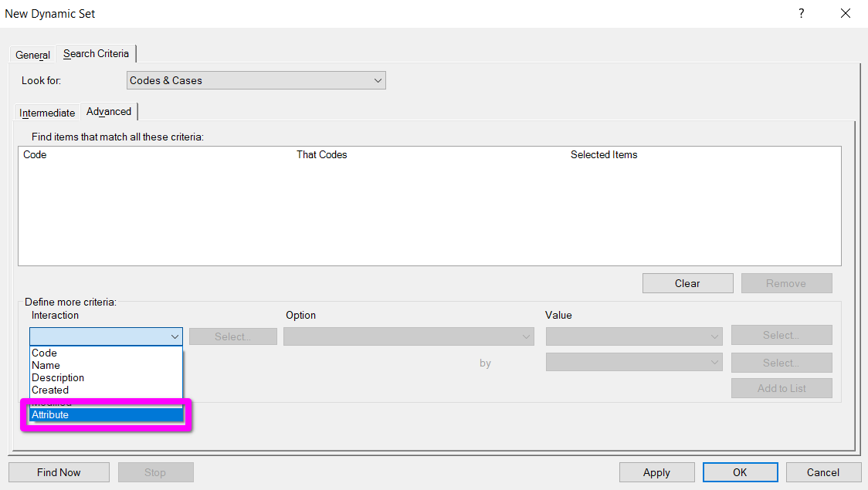Choose Created in the Interaction list
The width and height of the screenshot is (868, 490).
pyautogui.click(x=50, y=390)
